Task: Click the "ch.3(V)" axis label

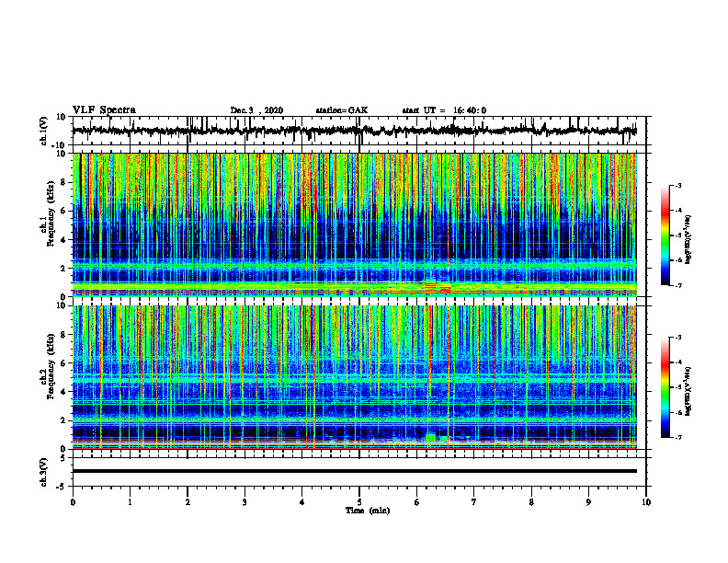Action: (x=43, y=473)
